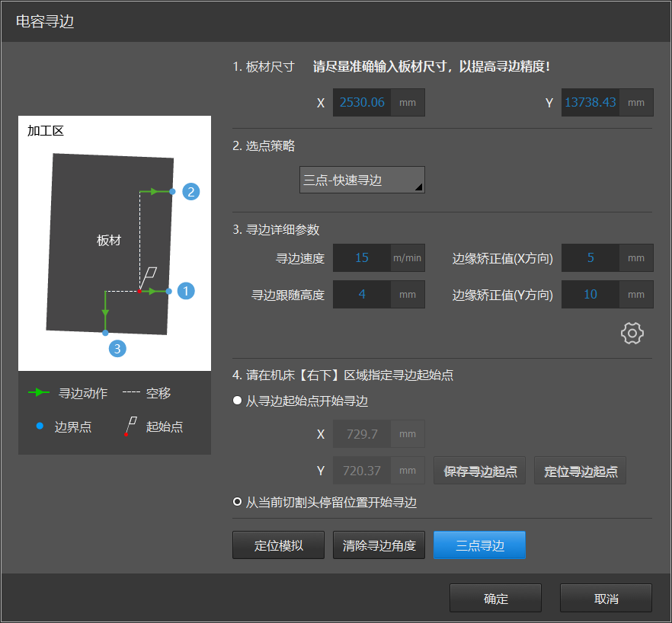Confirm the dialog with 确定

[495, 599]
